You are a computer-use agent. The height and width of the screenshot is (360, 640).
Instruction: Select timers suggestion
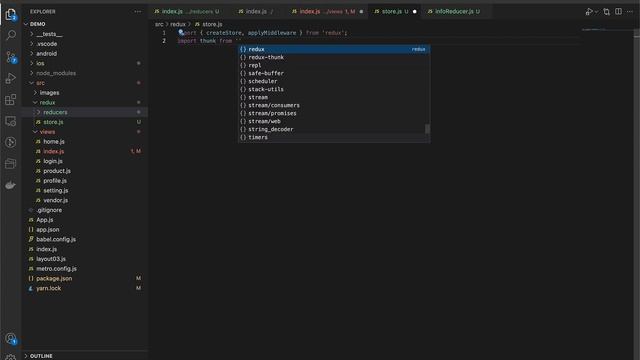[x=334, y=138]
